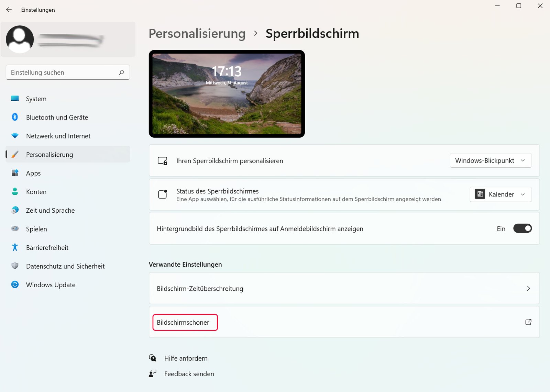Open the Windows-Blickpunkt dropdown

pos(491,160)
